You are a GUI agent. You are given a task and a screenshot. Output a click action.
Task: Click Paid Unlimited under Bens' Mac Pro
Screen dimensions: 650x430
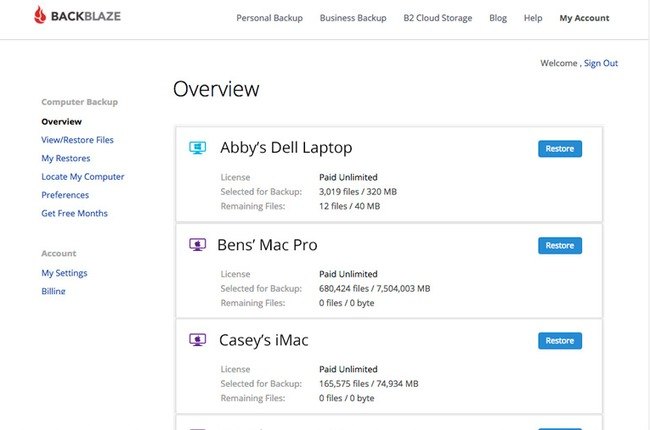point(348,274)
